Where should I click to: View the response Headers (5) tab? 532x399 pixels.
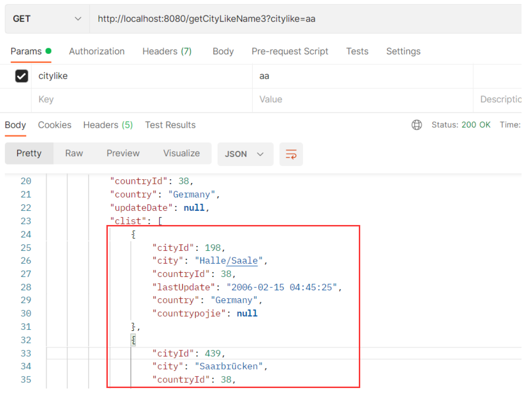pos(108,125)
